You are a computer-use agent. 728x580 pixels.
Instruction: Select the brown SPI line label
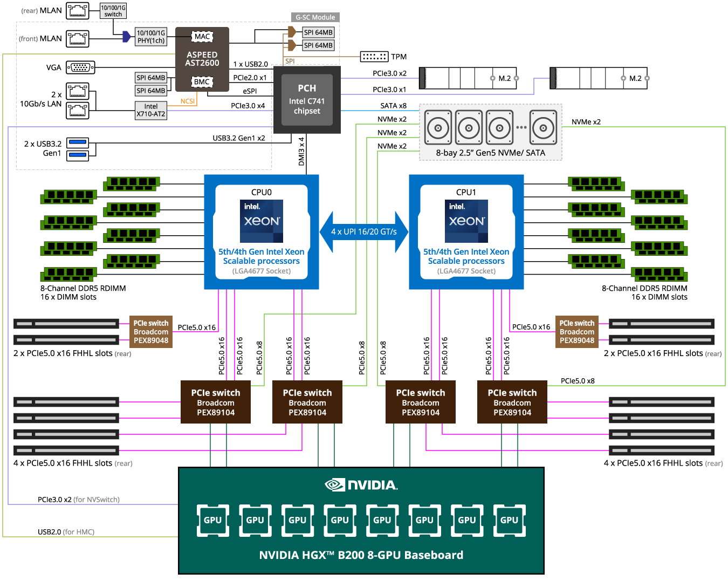(290, 61)
